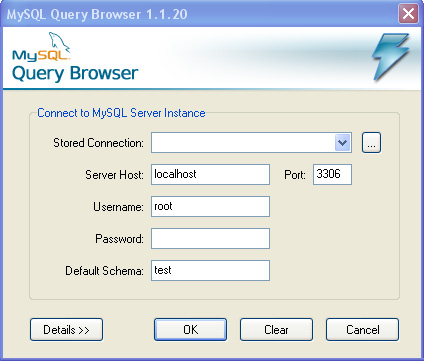This screenshot has width=424, height=361.
Task: Click the window title 'MySQL Query Browser 1.1.20'
Action: coord(97,14)
